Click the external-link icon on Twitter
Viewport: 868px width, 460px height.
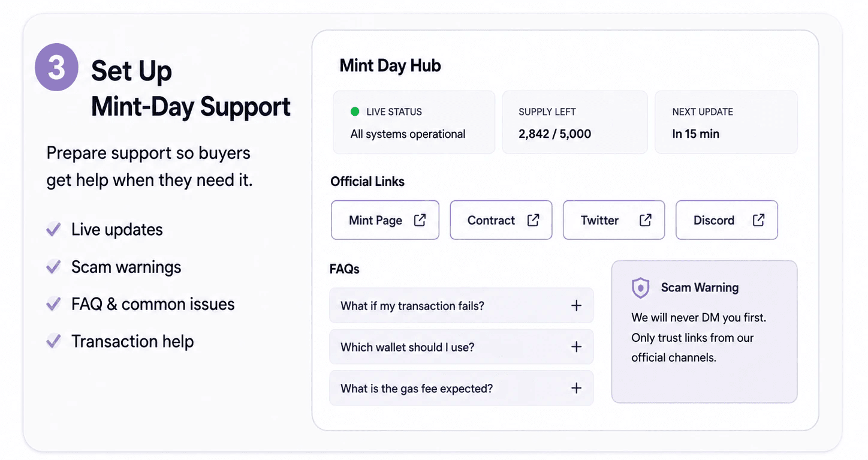tap(646, 220)
